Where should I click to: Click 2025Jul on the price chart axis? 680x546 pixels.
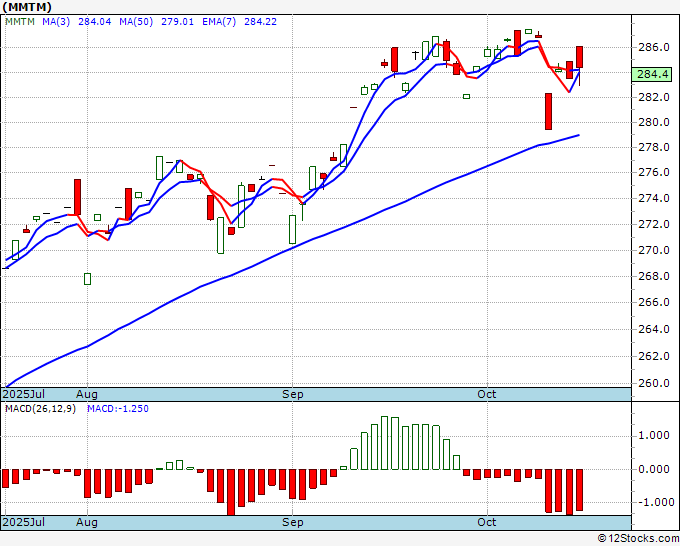click(x=24, y=394)
